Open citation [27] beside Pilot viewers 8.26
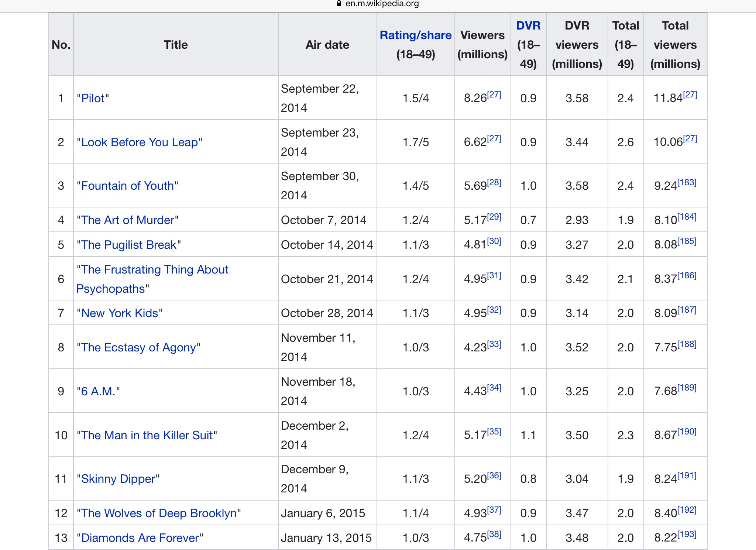Screen dimensions: 756x550 click(494, 94)
